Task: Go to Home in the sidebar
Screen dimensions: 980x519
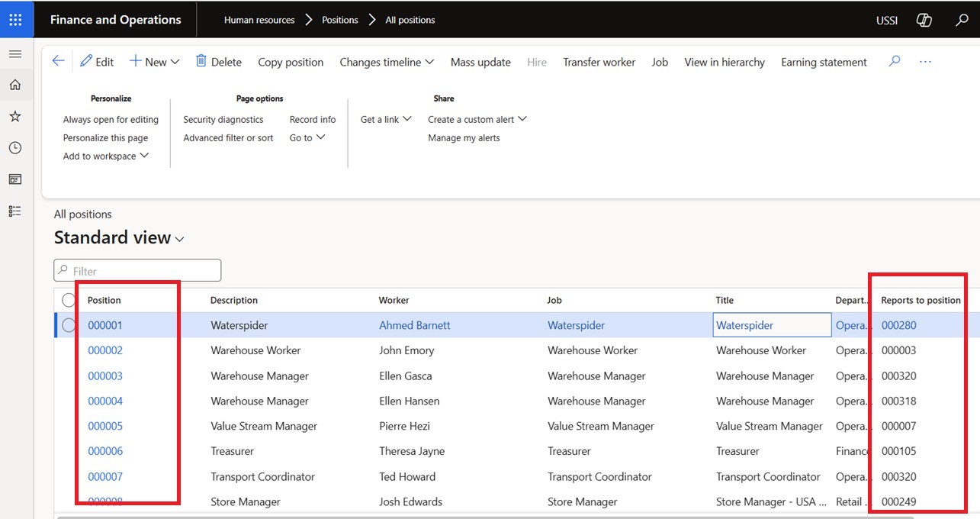Action: (x=15, y=85)
